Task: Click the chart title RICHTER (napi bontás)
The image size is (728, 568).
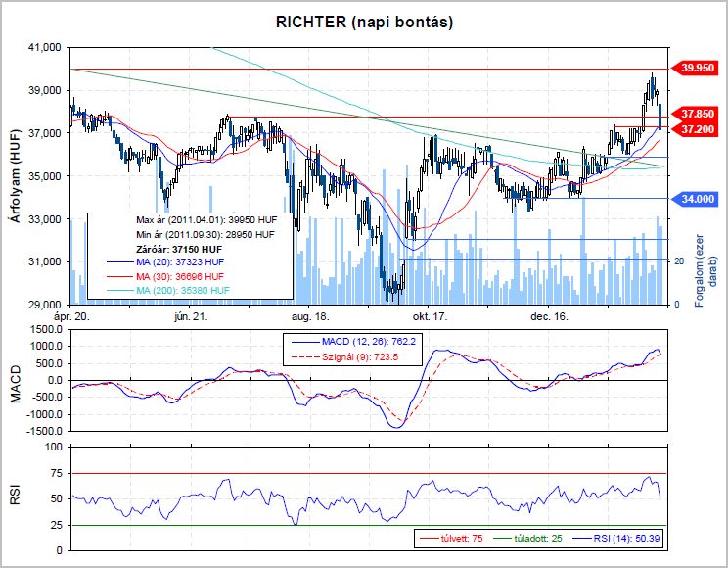Action: pyautogui.click(x=364, y=22)
